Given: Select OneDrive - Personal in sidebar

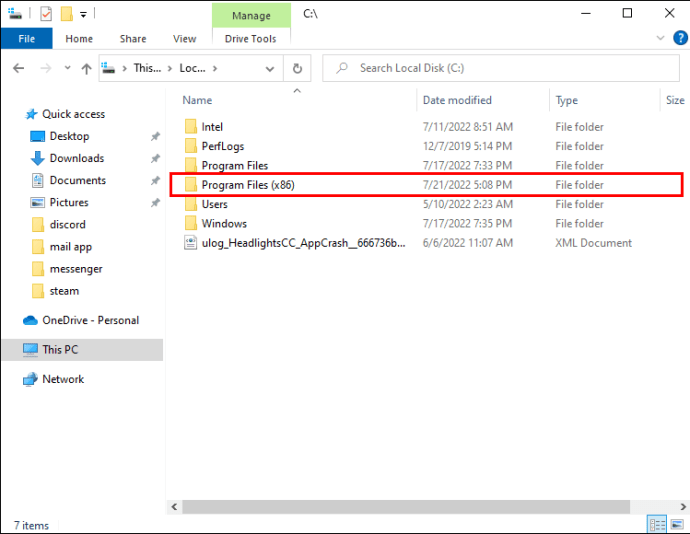Looking at the screenshot, I should click(90, 320).
